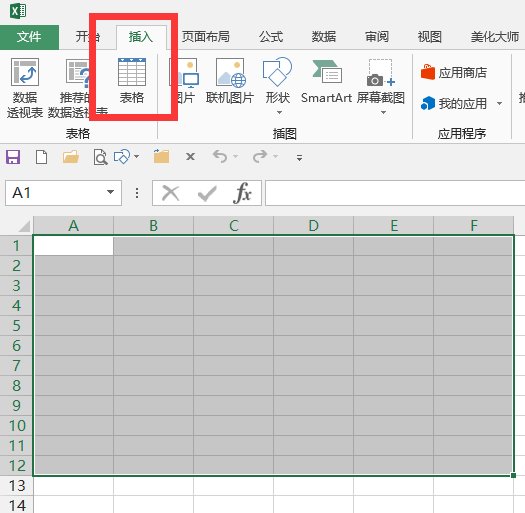Viewport: 525px width, 513px height.
Task: Open a file with the folder icon
Action: point(71,157)
